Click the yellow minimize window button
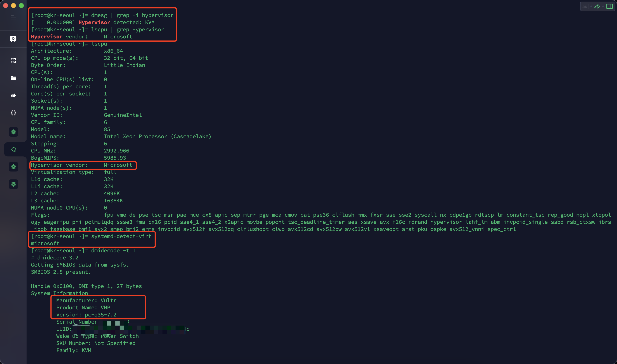The height and width of the screenshot is (364, 617). point(13,5)
